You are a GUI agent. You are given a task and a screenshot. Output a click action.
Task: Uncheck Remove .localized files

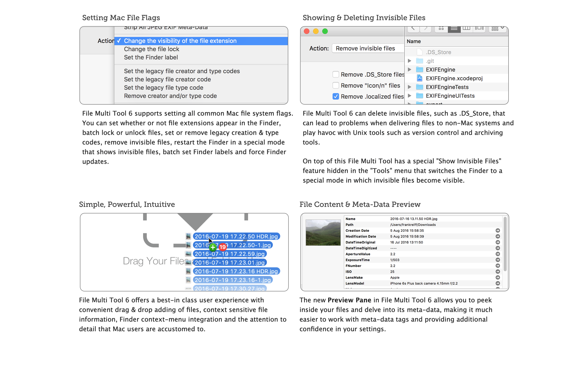[x=336, y=96]
